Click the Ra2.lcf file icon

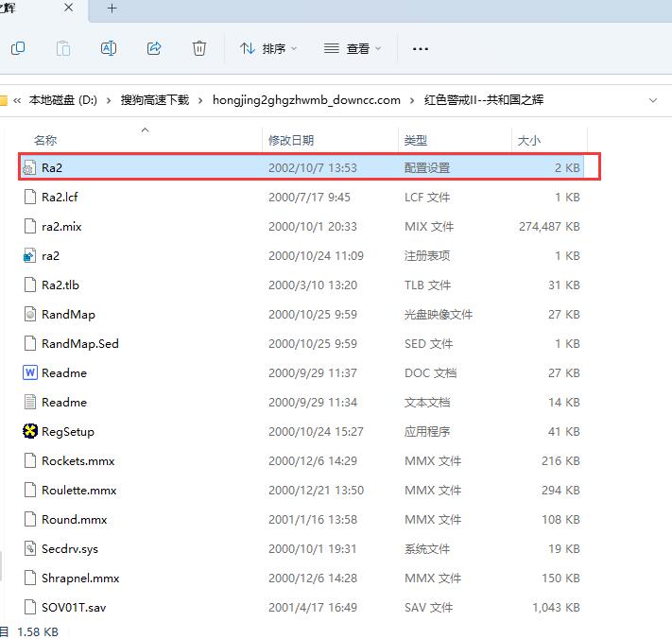[x=30, y=197]
